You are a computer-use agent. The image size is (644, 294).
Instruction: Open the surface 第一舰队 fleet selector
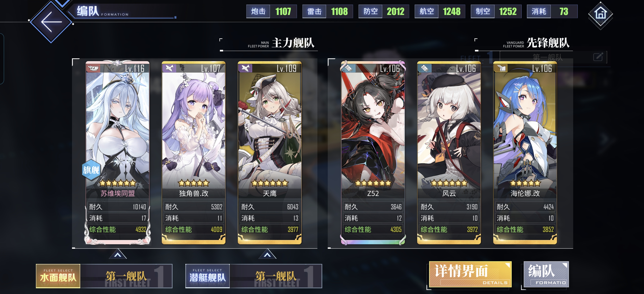[126, 276]
